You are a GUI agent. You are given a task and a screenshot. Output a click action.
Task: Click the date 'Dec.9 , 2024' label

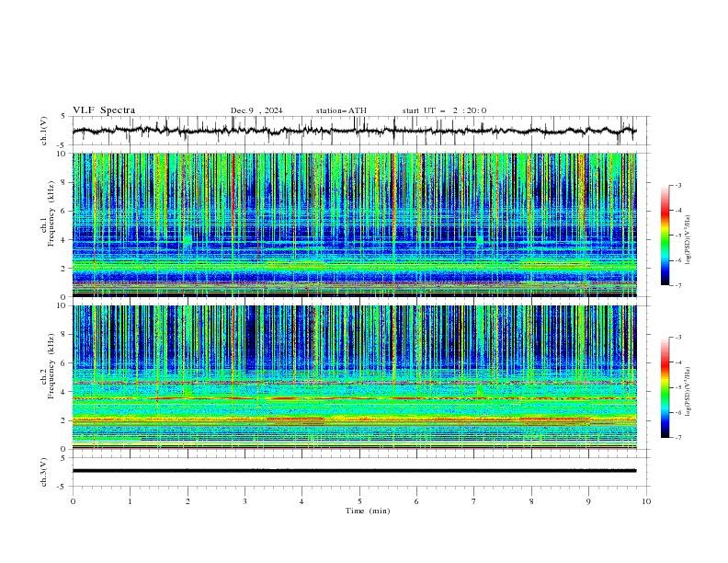pyautogui.click(x=256, y=110)
